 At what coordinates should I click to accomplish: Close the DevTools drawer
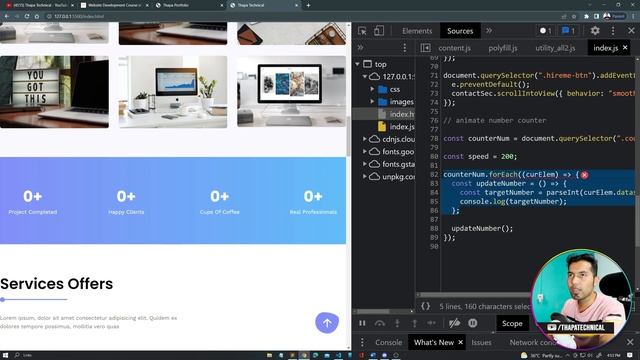pyautogui.click(x=630, y=342)
